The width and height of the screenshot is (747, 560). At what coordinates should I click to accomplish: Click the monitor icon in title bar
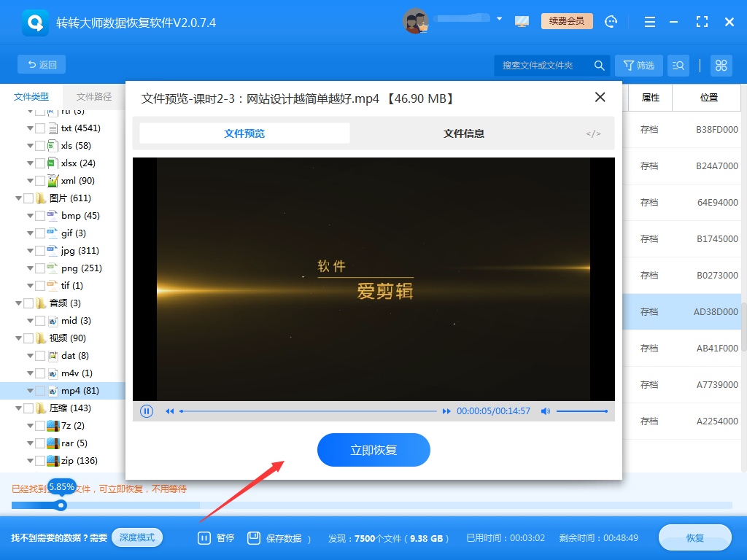tap(522, 21)
